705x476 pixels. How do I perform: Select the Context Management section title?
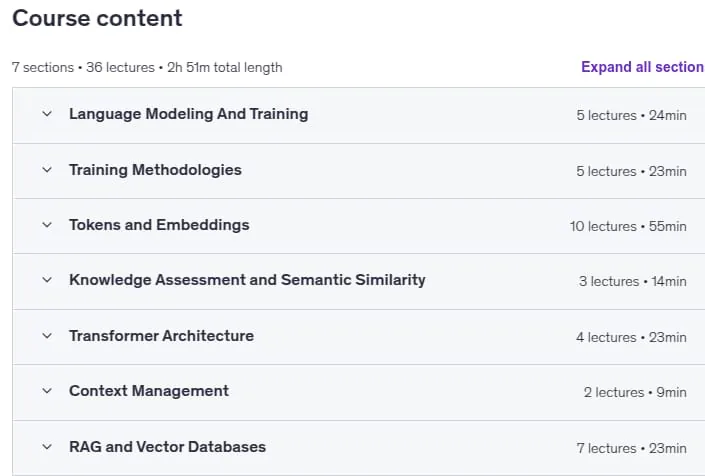[149, 391]
